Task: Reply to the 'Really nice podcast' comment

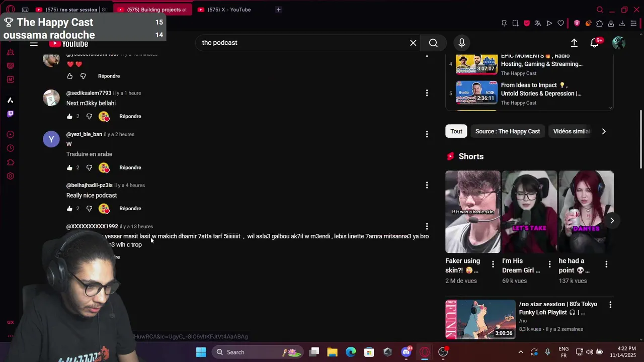Action: [x=130, y=208]
